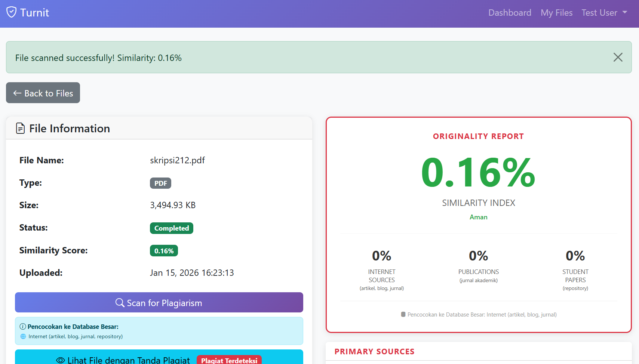Click the magnifier icon on Scan button
The height and width of the screenshot is (364, 639).
click(x=120, y=303)
